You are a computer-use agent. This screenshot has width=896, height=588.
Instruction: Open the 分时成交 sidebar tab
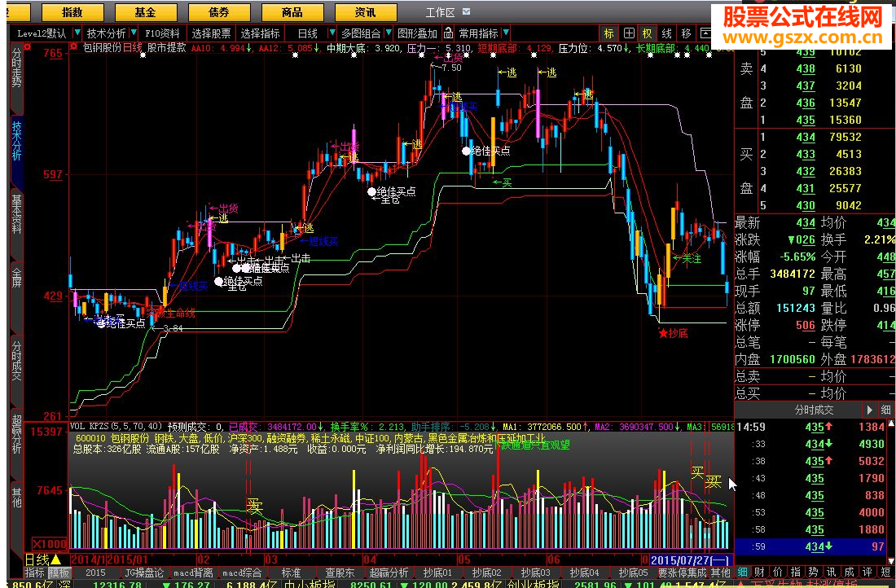[x=16, y=362]
